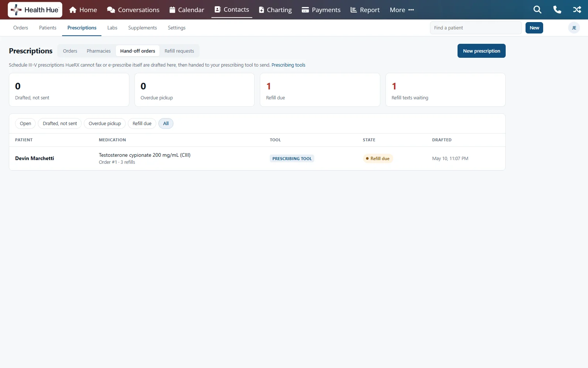Screen dimensions: 588x368
Task: Expand the More menu
Action: click(x=402, y=10)
